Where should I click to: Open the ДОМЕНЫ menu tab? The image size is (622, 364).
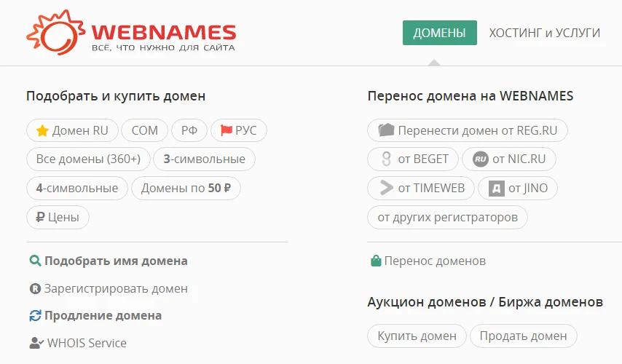coord(439,33)
